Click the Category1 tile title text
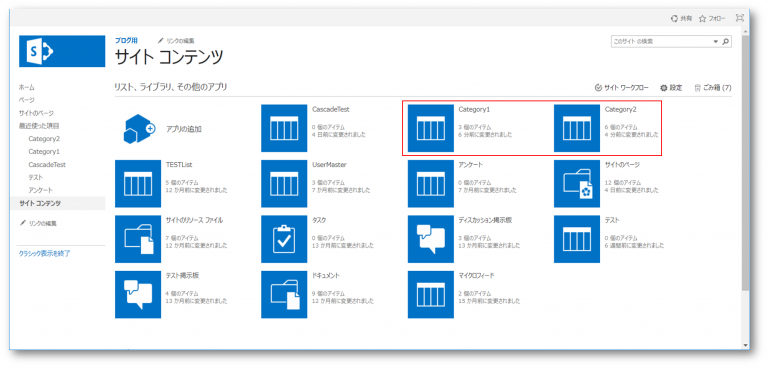The image size is (768, 368). pyautogui.click(x=474, y=109)
